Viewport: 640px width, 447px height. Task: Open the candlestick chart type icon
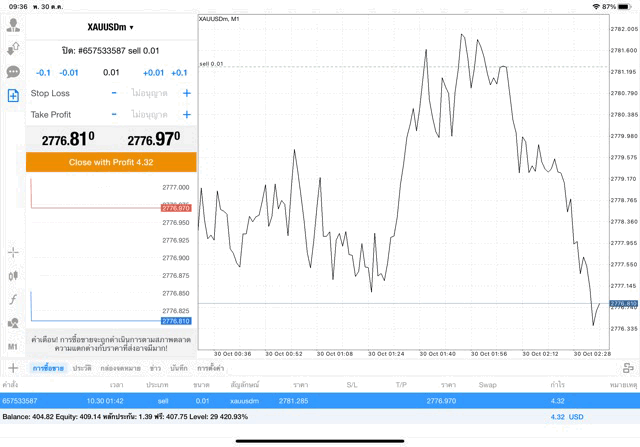(x=13, y=276)
